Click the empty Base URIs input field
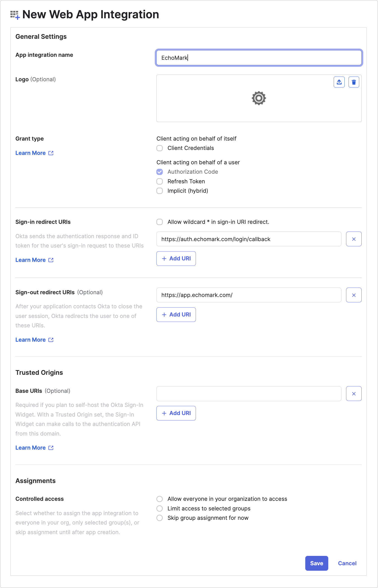378x588 pixels. (x=249, y=394)
